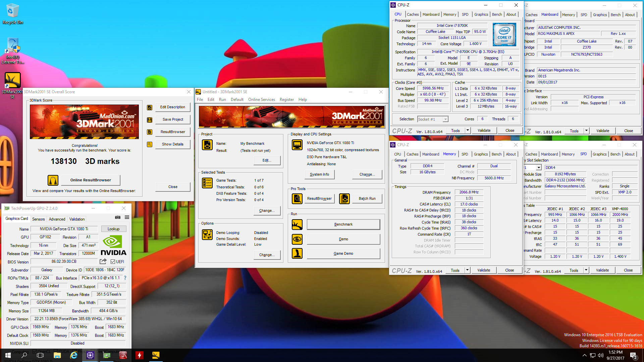Click the ROG MAXIMUS X APEX model field
The image size is (644, 362).
pos(568,34)
